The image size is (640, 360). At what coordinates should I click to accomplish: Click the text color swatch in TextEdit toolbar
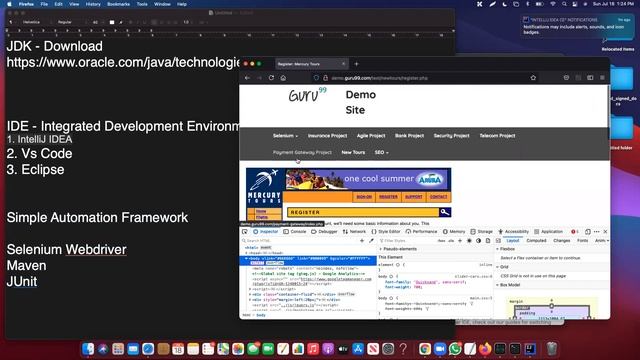point(112,22)
